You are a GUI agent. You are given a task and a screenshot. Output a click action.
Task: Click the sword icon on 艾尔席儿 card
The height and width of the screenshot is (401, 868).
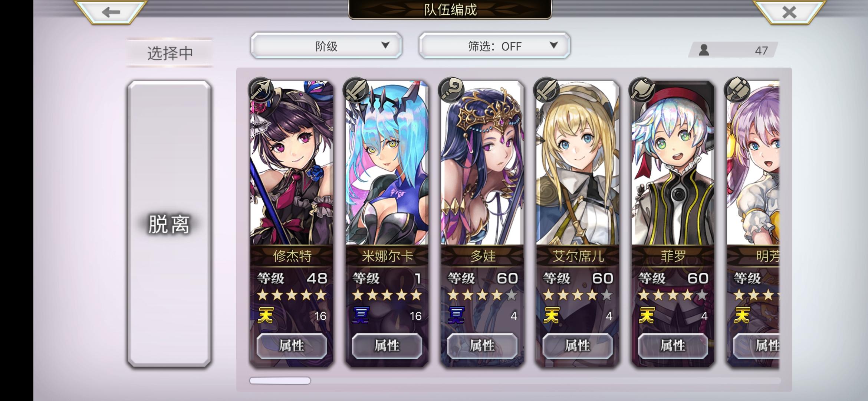pos(547,90)
